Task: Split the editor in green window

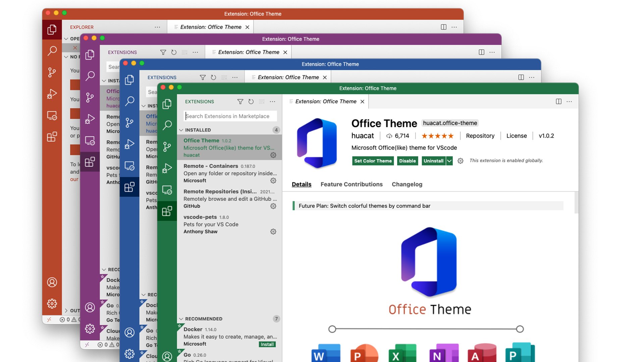Action: (558, 102)
